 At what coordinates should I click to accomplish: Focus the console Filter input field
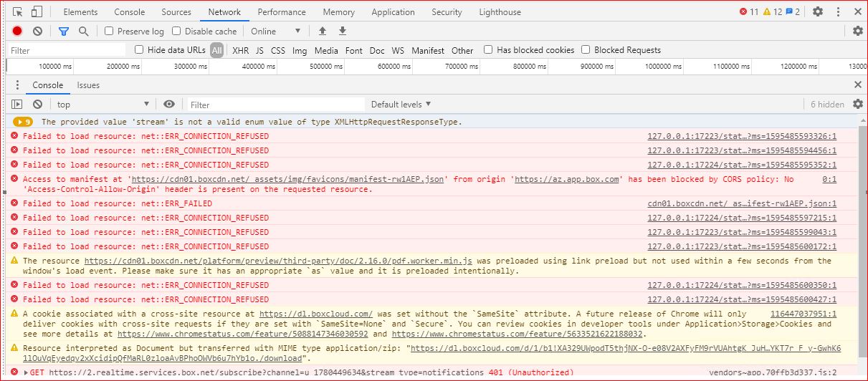click(x=275, y=105)
